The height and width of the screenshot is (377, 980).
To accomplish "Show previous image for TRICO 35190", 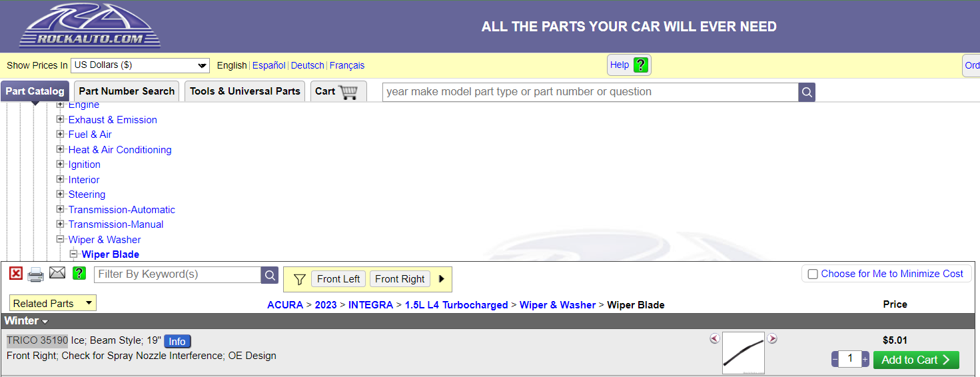I will pos(715,338).
